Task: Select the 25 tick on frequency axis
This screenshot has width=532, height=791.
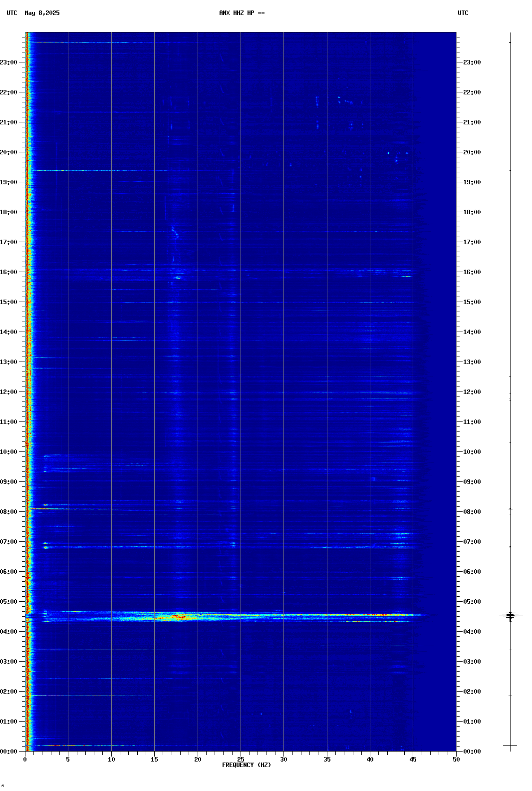Action: point(241,760)
